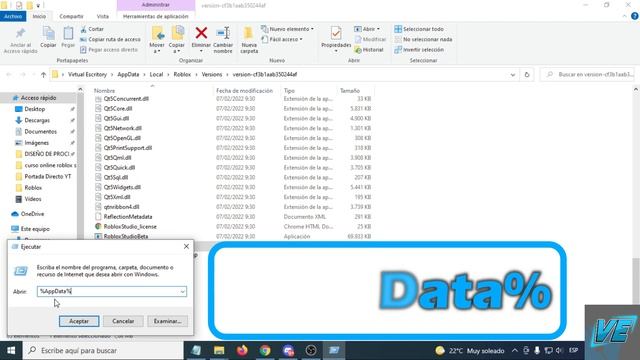Switch to the Vista ribbon tab
This screenshot has height=360, width=640.
102,16
